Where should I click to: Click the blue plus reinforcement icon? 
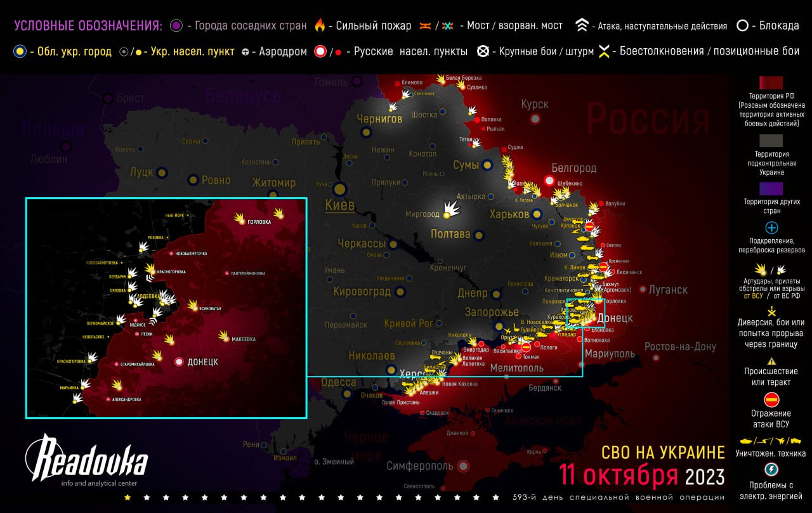click(771, 228)
